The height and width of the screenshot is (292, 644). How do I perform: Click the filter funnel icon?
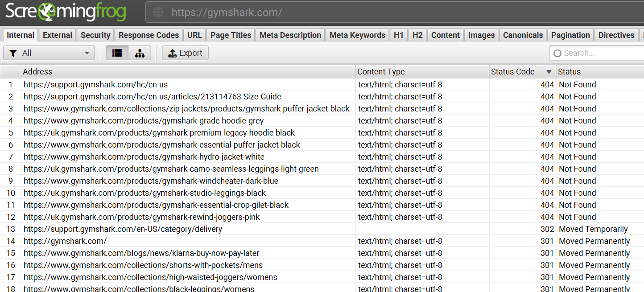tap(13, 53)
